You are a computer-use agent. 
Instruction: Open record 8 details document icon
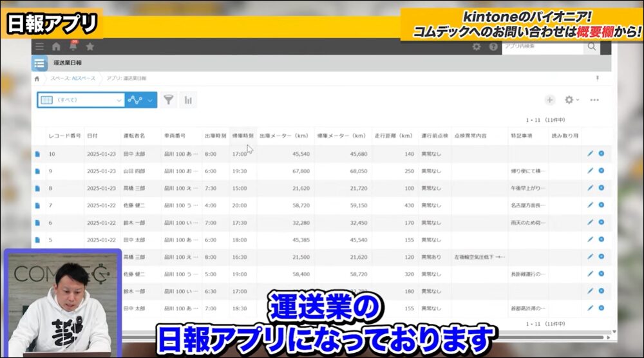click(x=37, y=188)
